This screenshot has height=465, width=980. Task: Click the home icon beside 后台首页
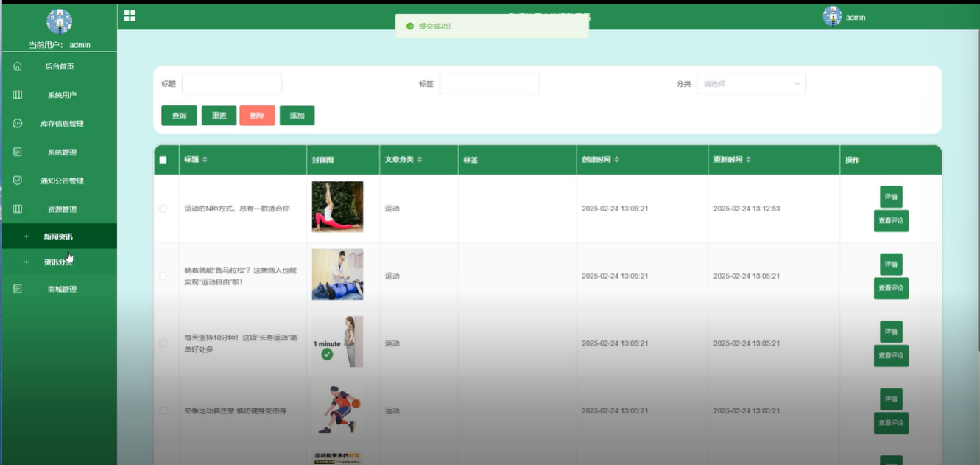(x=18, y=66)
